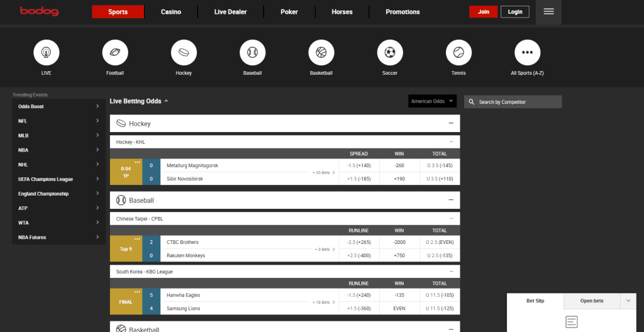This screenshot has width=644, height=332.
Task: Open NBA in Trending Events
Action: [x=58, y=150]
